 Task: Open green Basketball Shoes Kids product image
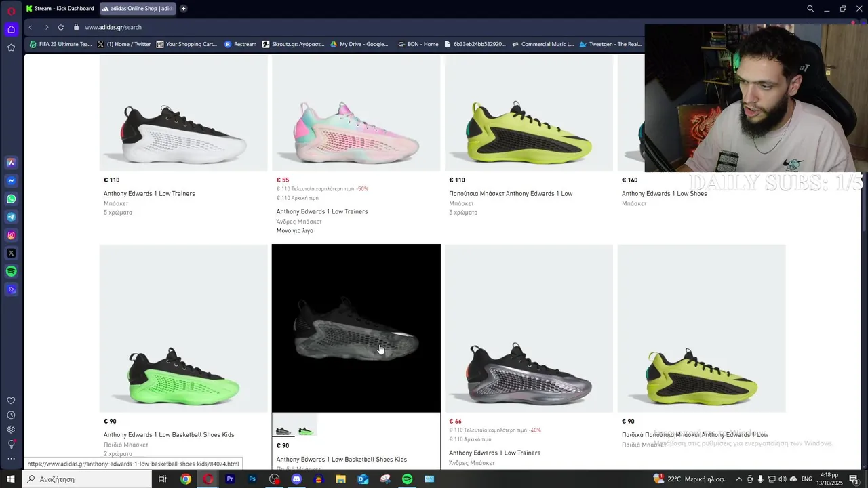pyautogui.click(x=183, y=328)
